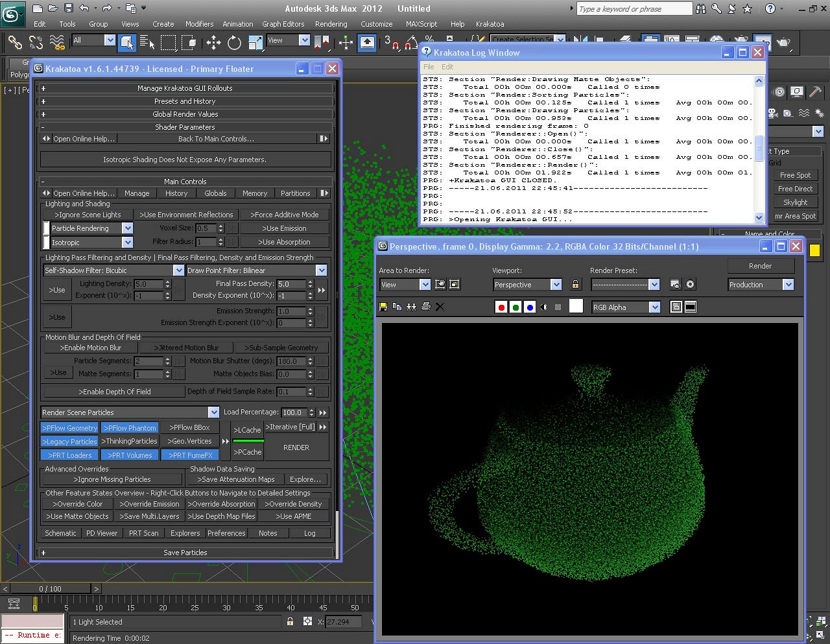Open the Modifiers menu
Image resolution: width=830 pixels, height=644 pixels.
[199, 24]
